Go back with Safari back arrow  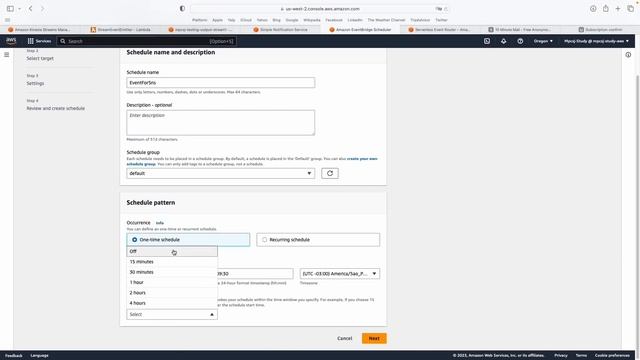tap(31, 9)
